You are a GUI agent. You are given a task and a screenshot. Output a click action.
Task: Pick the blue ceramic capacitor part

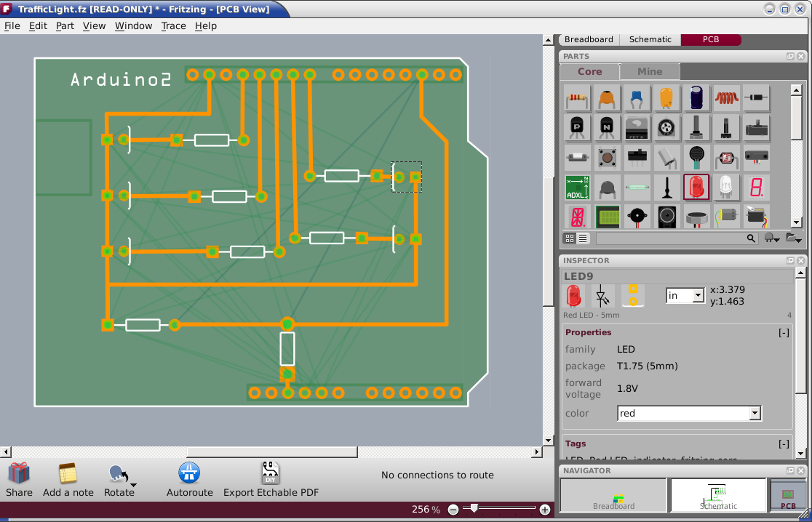coord(637,98)
